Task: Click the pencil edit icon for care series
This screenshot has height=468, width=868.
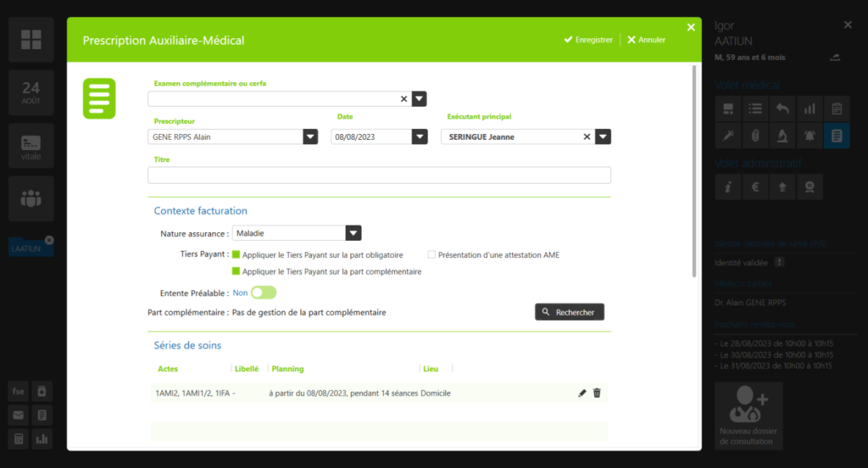Action: [582, 393]
